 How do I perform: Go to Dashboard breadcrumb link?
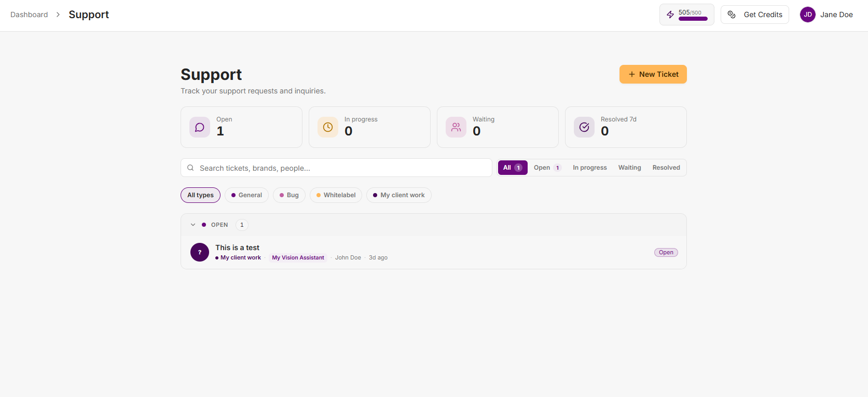29,15
